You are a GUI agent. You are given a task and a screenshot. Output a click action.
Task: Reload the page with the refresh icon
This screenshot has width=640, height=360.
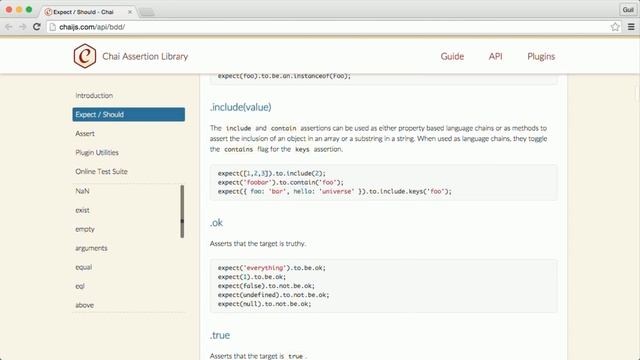coord(36,27)
